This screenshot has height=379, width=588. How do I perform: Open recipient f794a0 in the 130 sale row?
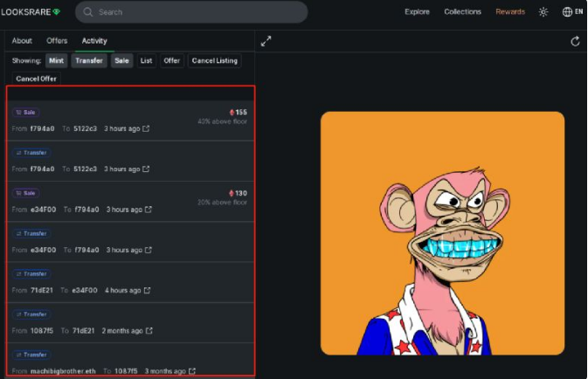tap(87, 210)
